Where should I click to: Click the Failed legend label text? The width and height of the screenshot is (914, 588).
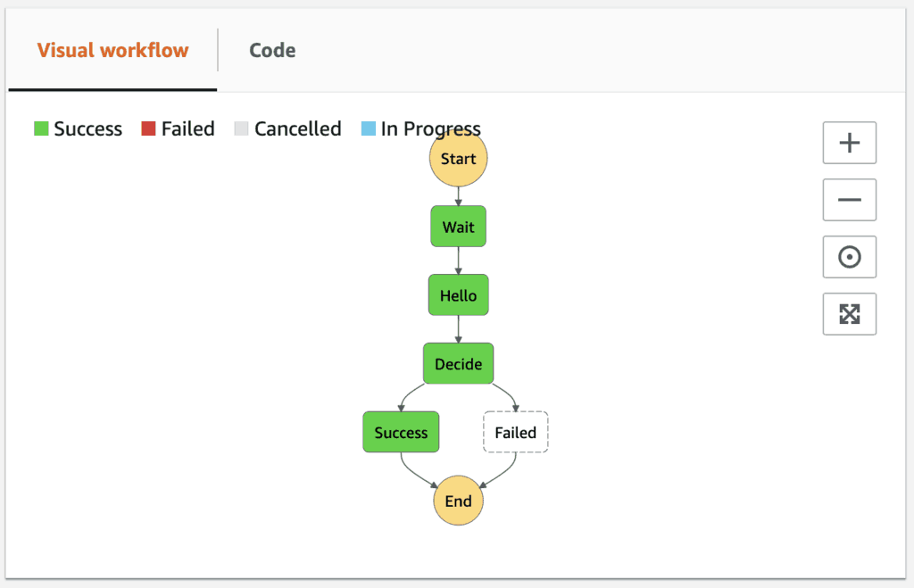pos(187,128)
